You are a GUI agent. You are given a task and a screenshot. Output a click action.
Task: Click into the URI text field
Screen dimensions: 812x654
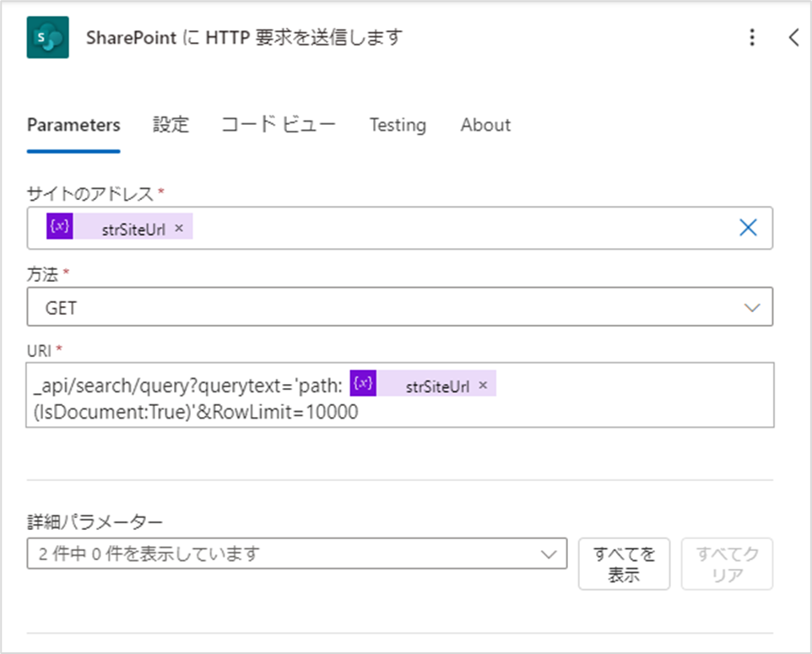pos(400,395)
